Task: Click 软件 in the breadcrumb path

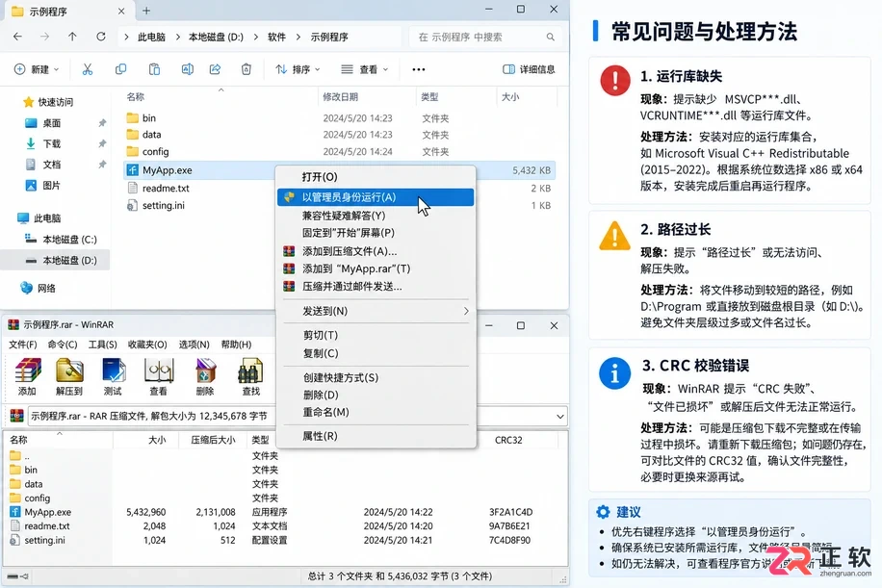Action: click(276, 38)
